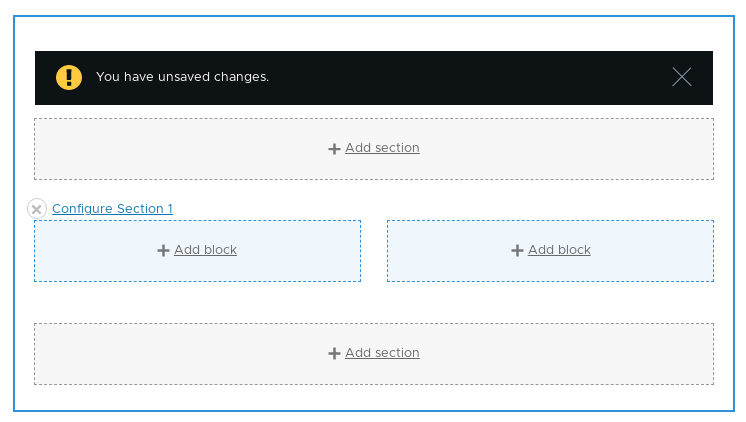
Task: Click the gap between the two Add block columns
Action: point(374,251)
